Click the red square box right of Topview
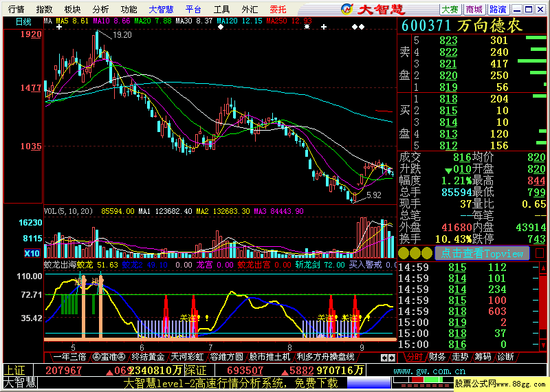The image size is (550, 392). click(540, 253)
